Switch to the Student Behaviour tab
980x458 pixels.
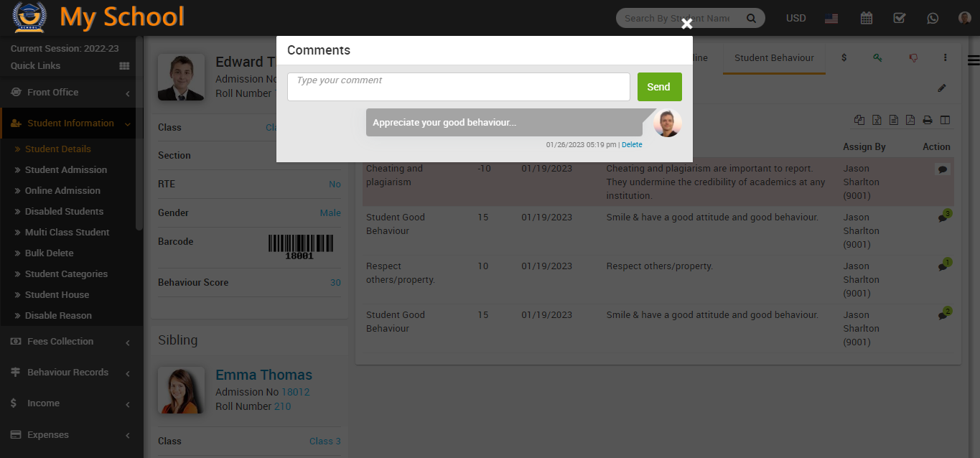[x=774, y=58]
